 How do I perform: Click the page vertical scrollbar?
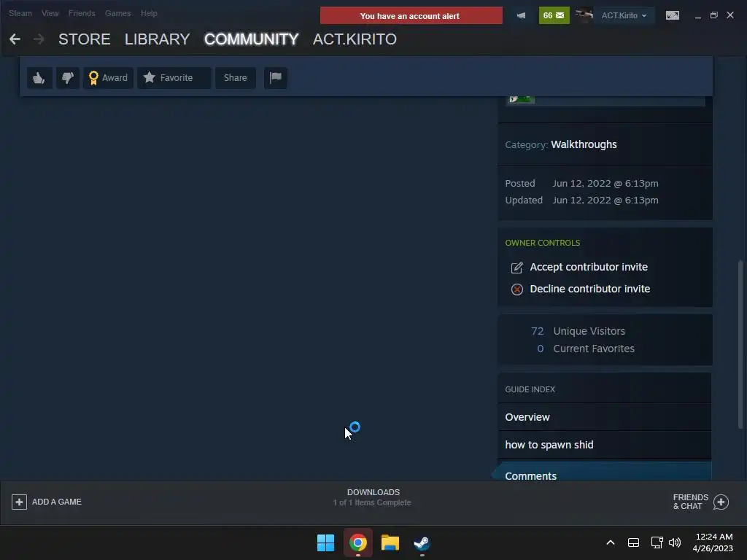(740, 344)
